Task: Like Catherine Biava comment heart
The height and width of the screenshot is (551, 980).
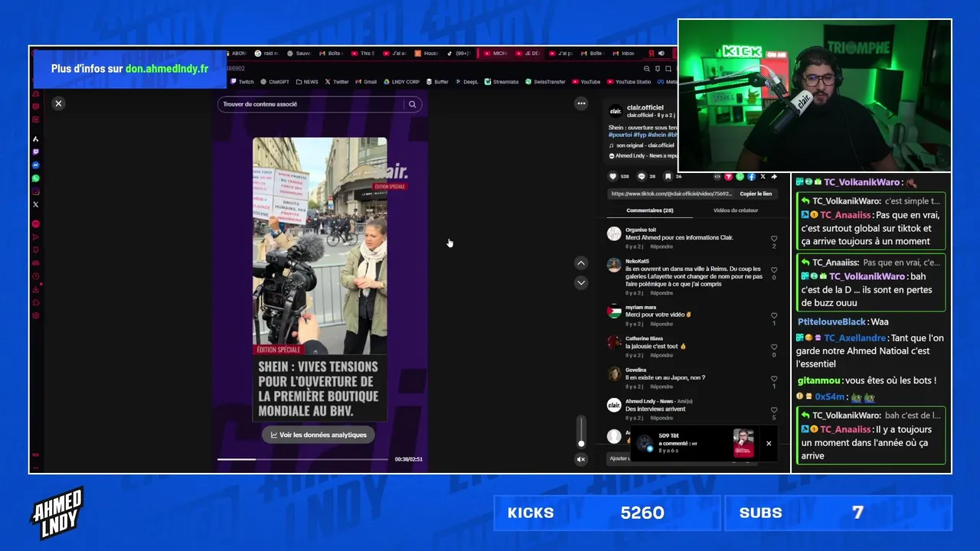Action: (x=774, y=347)
